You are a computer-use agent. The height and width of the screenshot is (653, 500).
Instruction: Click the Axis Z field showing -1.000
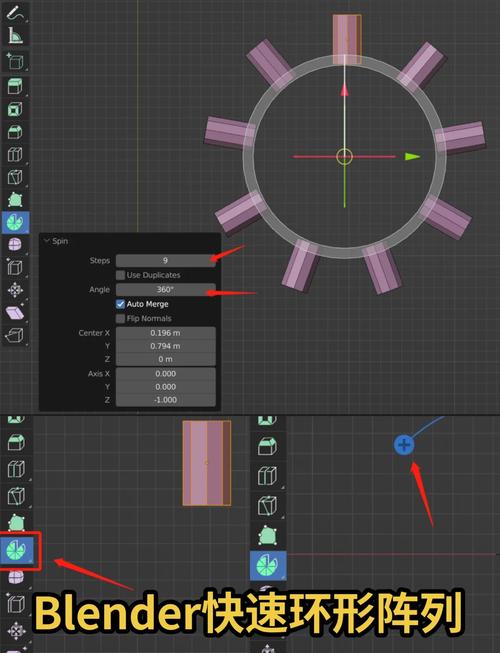(166, 400)
